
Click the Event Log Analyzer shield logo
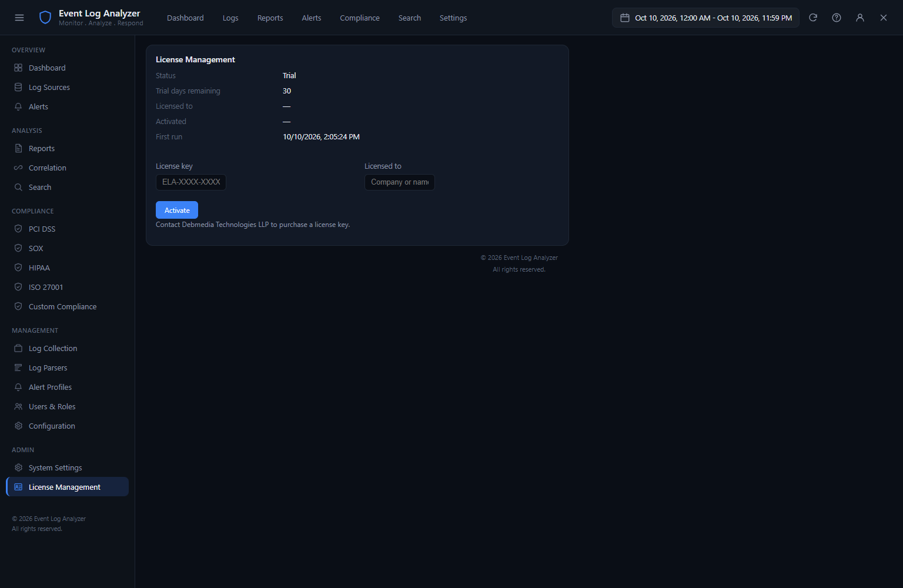(45, 18)
